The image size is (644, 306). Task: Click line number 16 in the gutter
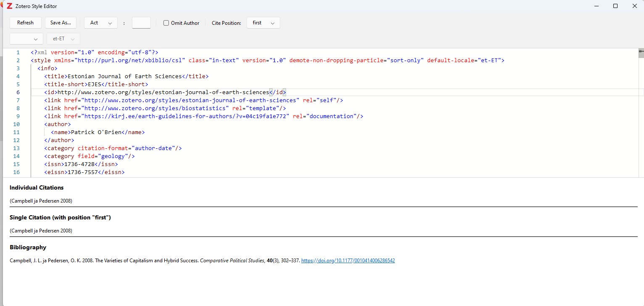click(x=16, y=172)
